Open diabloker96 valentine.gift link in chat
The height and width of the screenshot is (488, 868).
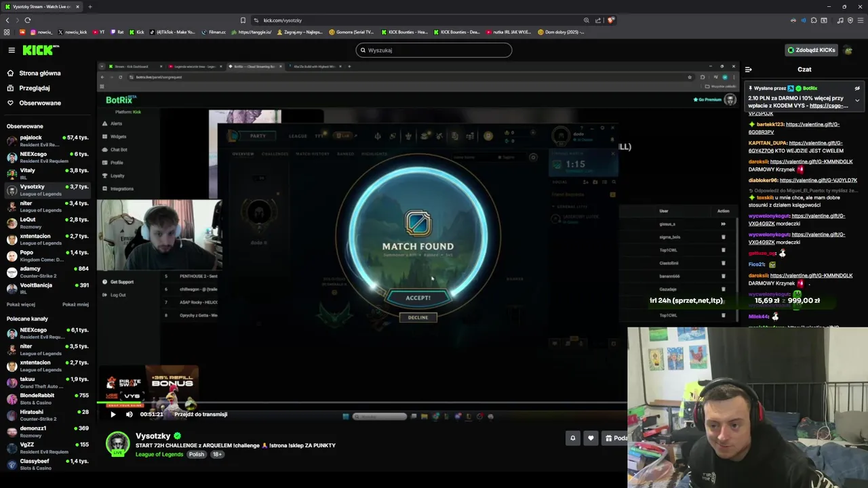coord(818,180)
